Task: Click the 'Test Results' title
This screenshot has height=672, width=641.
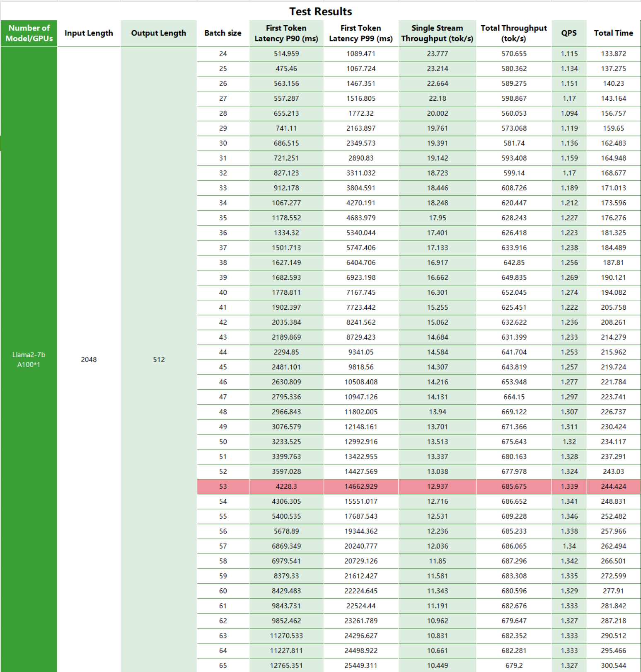Action: coord(320,11)
